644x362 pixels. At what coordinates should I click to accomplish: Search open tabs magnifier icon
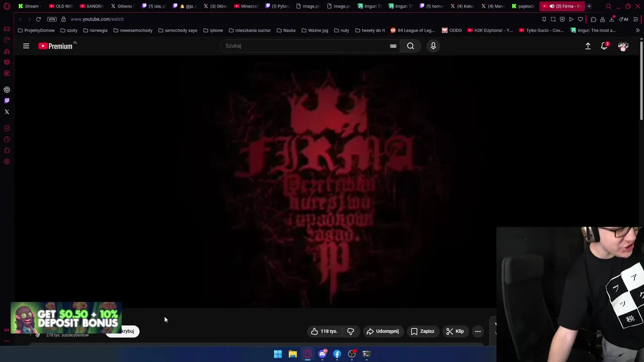[x=608, y=6]
